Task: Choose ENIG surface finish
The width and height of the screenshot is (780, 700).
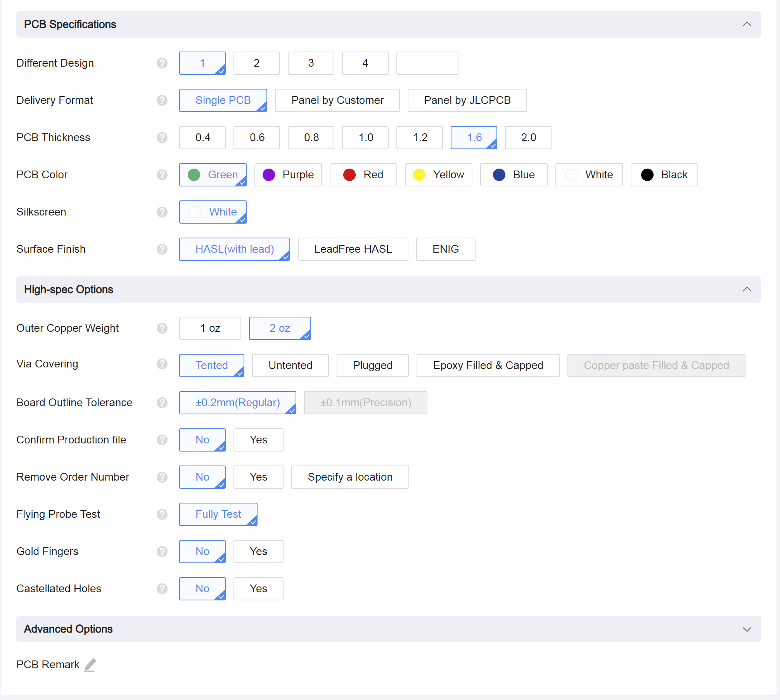Action: pos(445,249)
